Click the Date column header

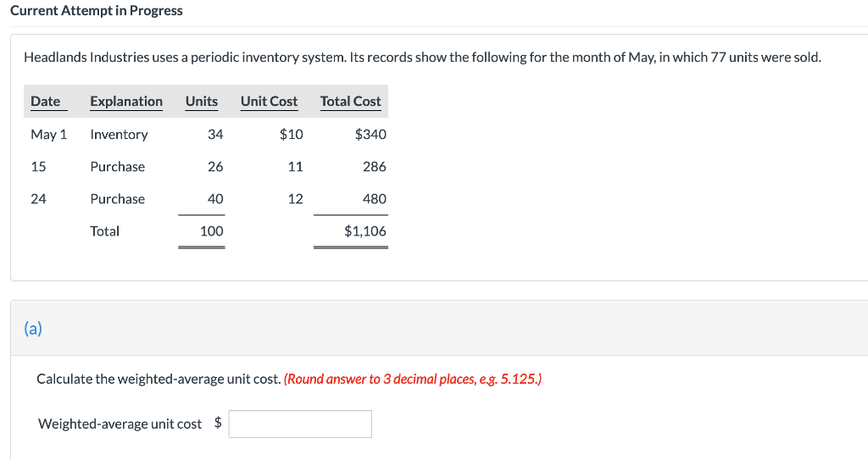click(46, 102)
